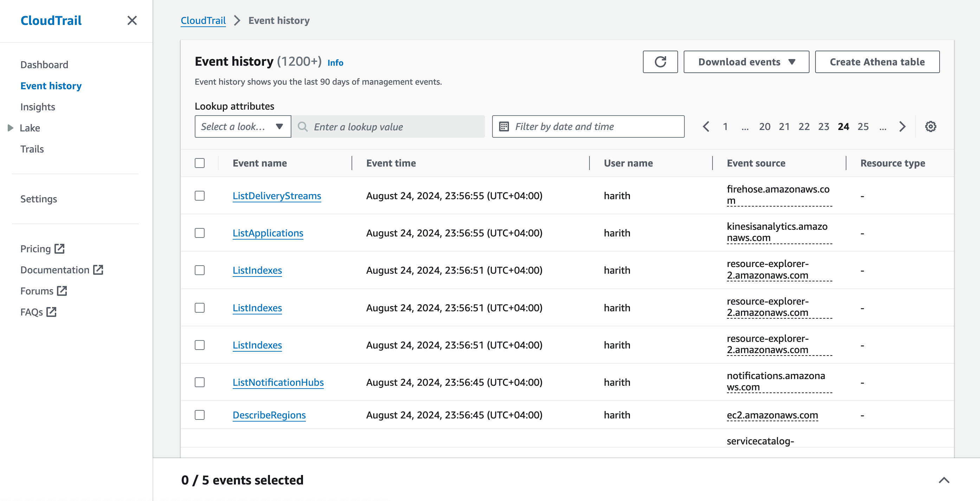The width and height of the screenshot is (980, 501).
Task: Open the ListApplications event
Action: 268,233
